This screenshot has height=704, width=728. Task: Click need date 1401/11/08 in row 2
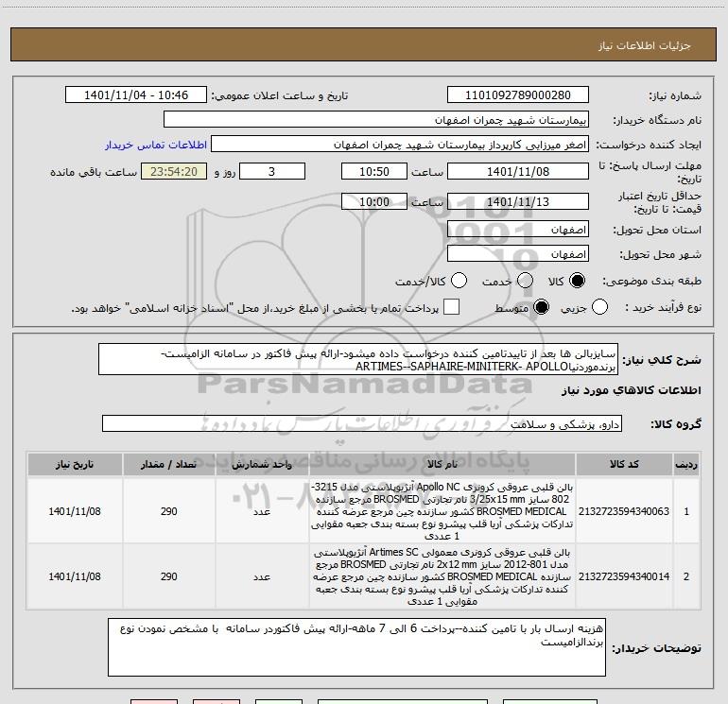click(x=75, y=576)
